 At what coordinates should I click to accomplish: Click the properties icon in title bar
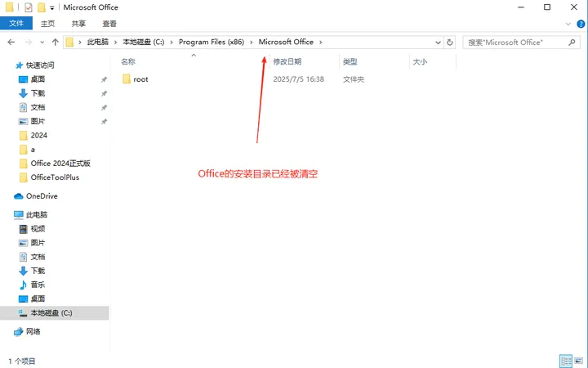point(29,7)
